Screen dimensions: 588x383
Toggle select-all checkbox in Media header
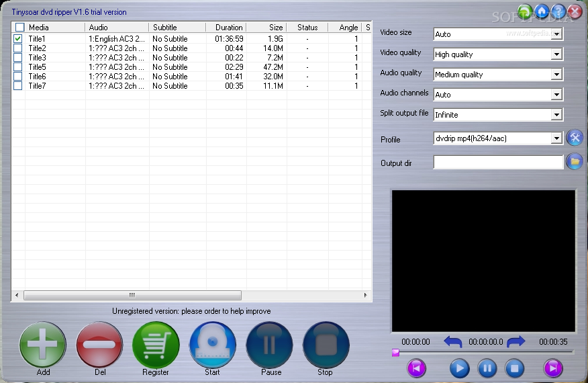coord(19,27)
